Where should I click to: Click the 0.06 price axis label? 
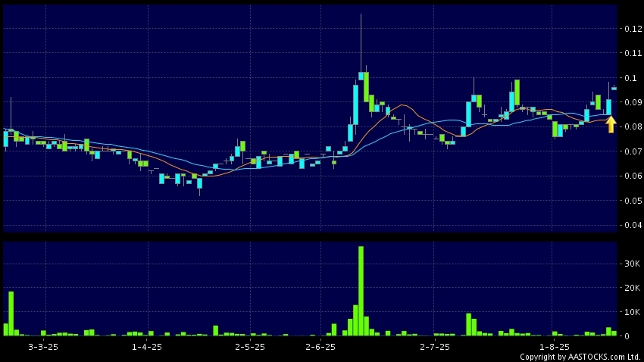click(x=633, y=176)
